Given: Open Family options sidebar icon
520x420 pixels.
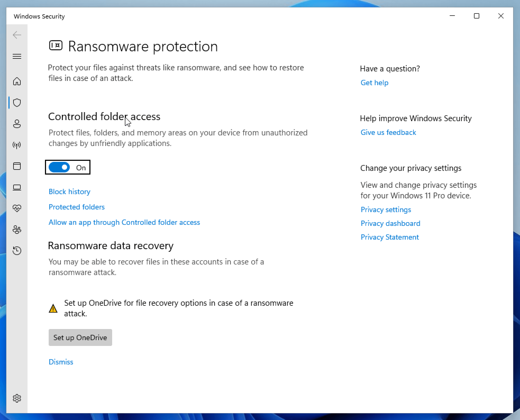Looking at the screenshot, I should click(x=17, y=230).
